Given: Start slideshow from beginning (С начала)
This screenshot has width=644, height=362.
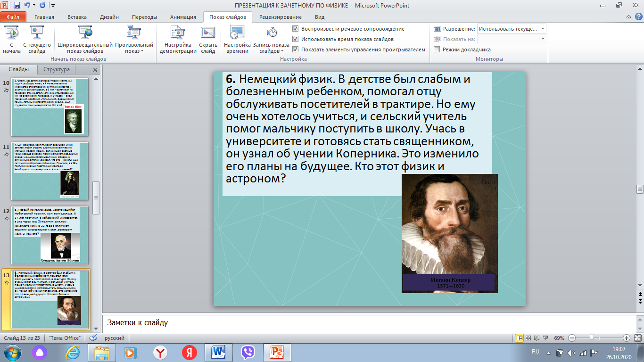Looking at the screenshot, I should 11,40.
